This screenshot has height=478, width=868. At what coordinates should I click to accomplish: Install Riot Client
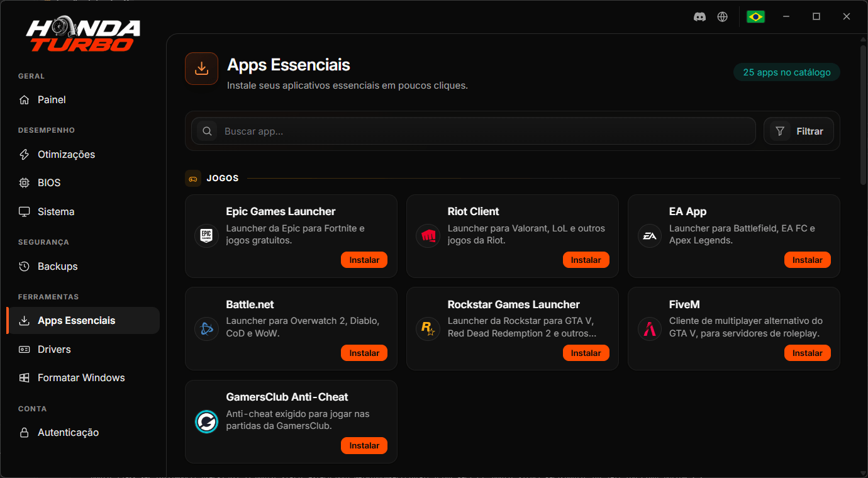click(x=586, y=260)
